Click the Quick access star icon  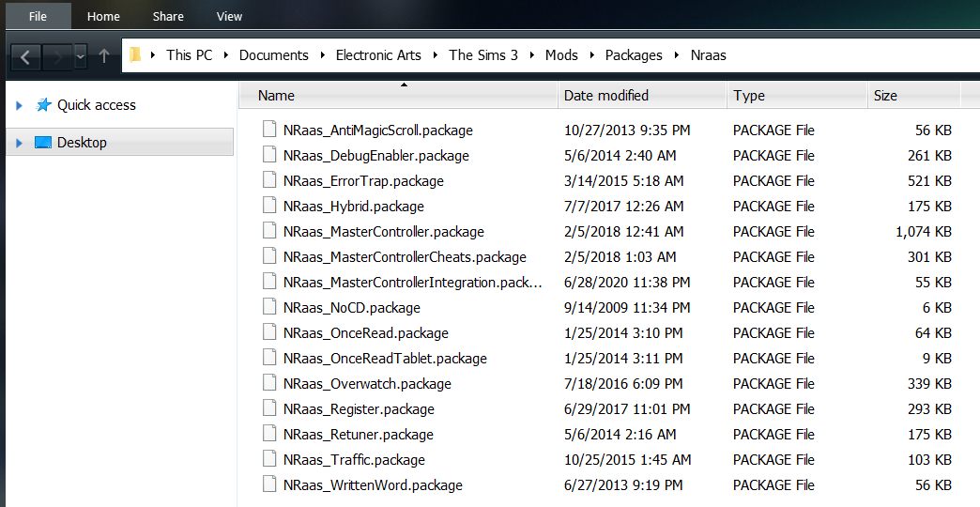point(43,104)
